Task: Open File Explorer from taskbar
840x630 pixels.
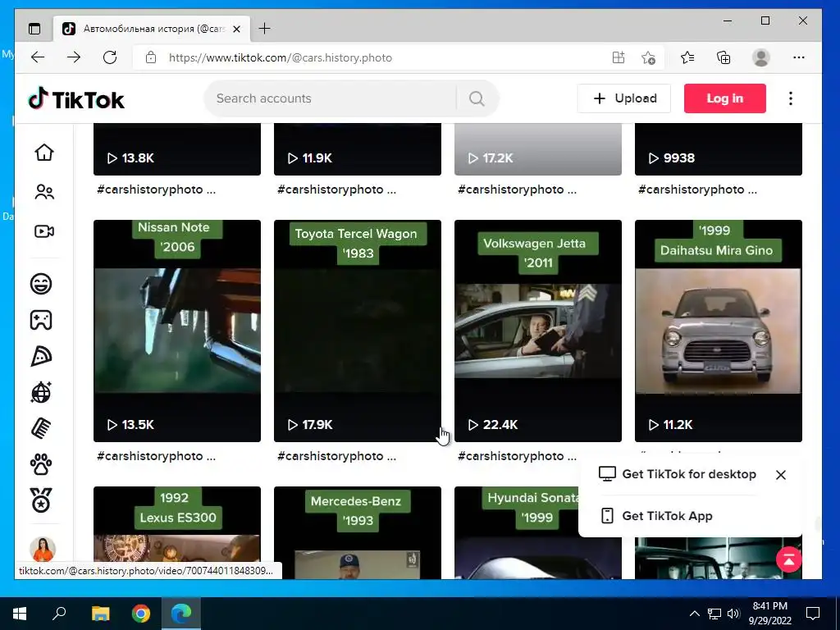Action: pos(100,614)
